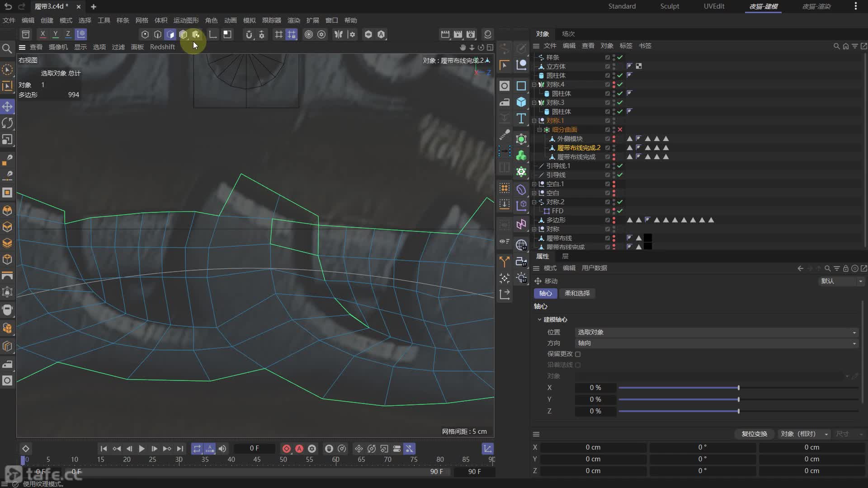Viewport: 868px width, 488px height.
Task: Click the go to start playback button
Action: pos(104,449)
